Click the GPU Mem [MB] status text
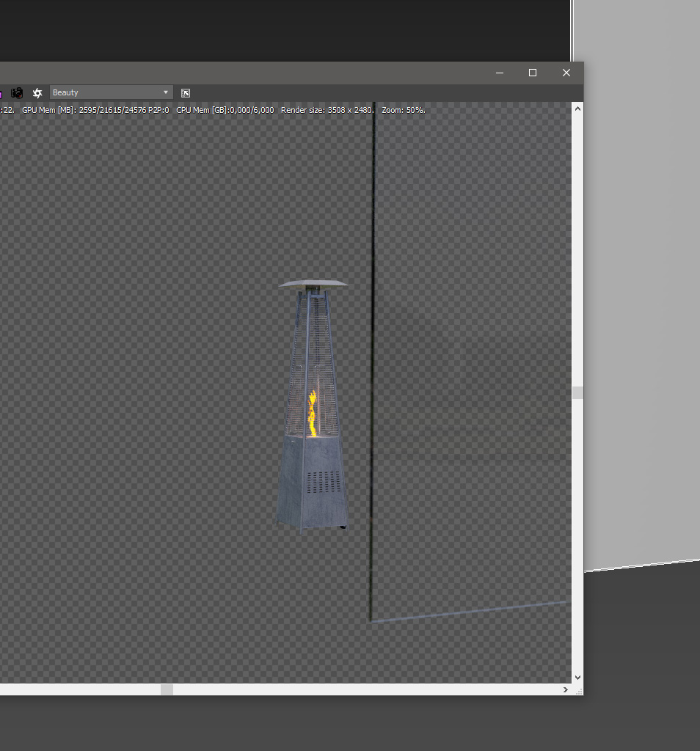 (x=95, y=110)
